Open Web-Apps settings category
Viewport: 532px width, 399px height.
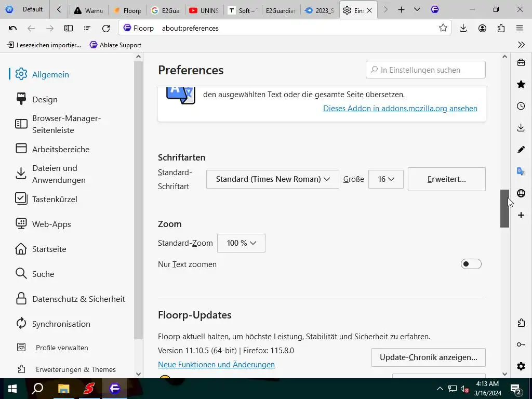coord(51,224)
